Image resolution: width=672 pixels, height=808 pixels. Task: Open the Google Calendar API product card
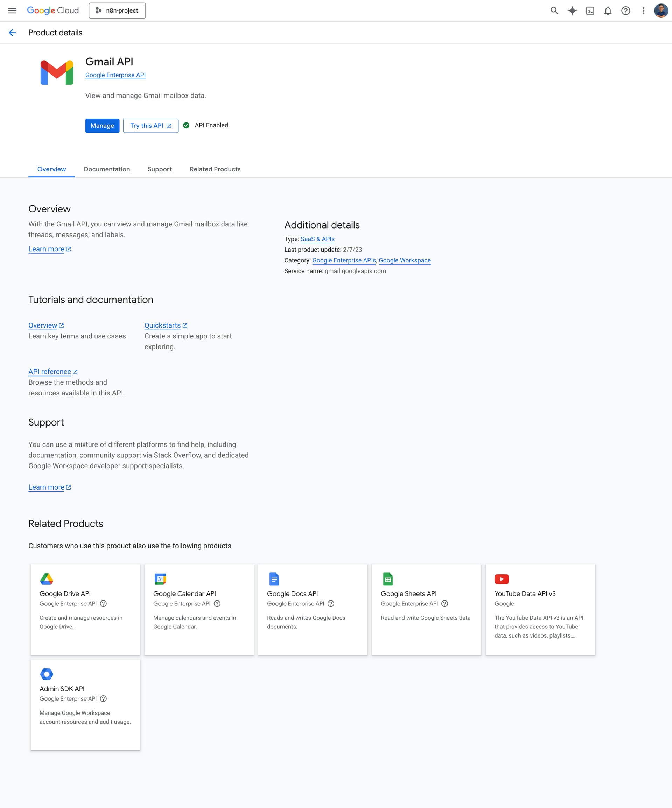click(x=198, y=609)
